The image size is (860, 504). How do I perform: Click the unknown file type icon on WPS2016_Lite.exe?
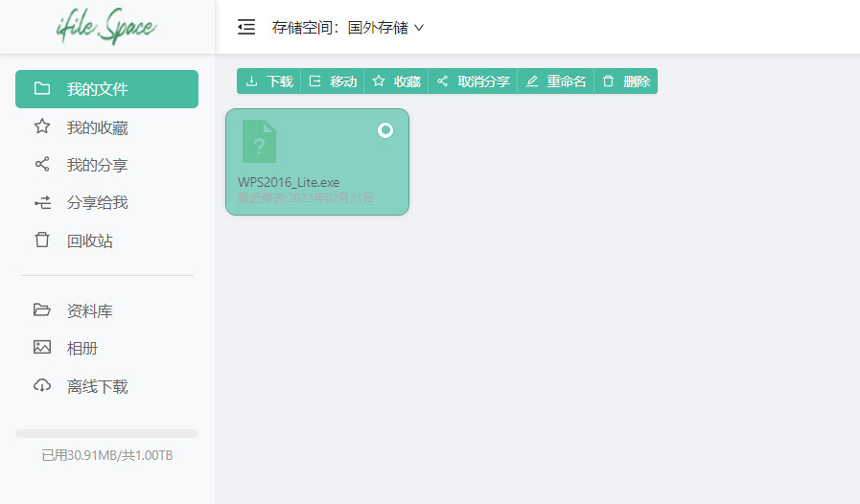tap(259, 142)
